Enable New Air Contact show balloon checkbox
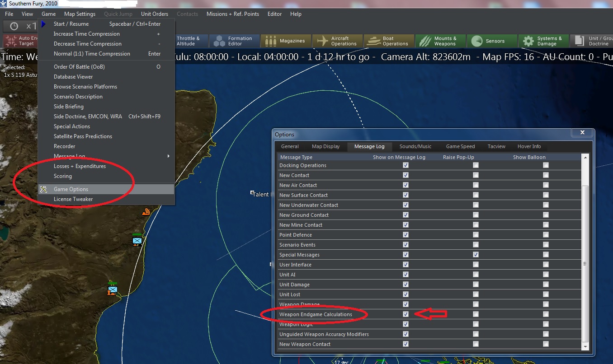Screen dimensions: 613x364 (546, 185)
